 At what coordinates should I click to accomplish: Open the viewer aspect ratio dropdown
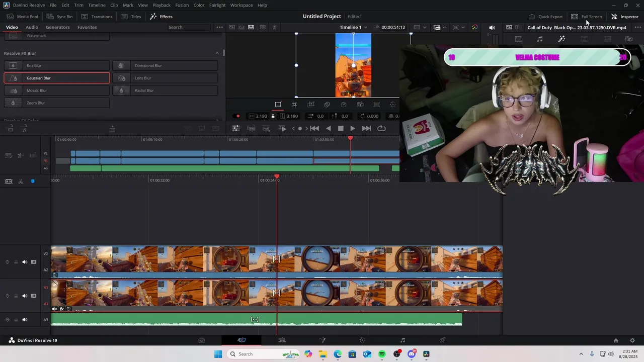point(420,27)
